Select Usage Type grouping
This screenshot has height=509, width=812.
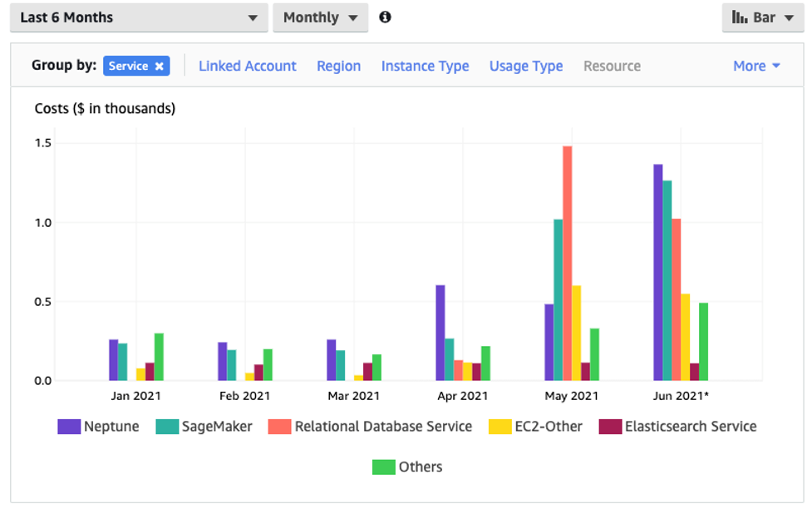525,67
